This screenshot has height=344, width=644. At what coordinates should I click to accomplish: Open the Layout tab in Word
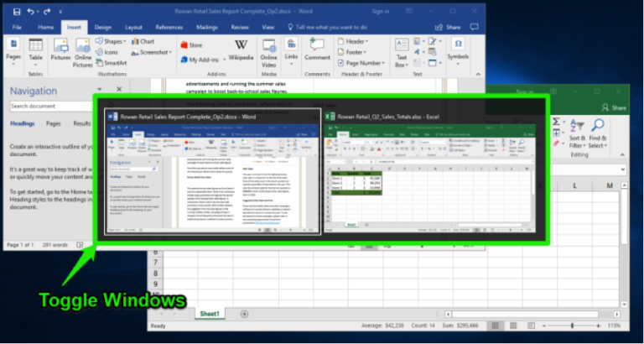tap(133, 28)
